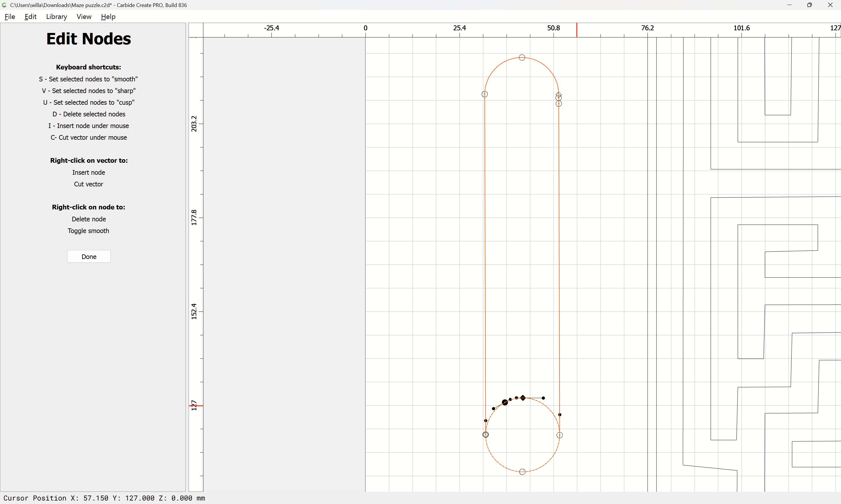Viewport: 841px width, 504px height.
Task: Select the diamond-in-circle node on circle's left
Action: (485, 434)
